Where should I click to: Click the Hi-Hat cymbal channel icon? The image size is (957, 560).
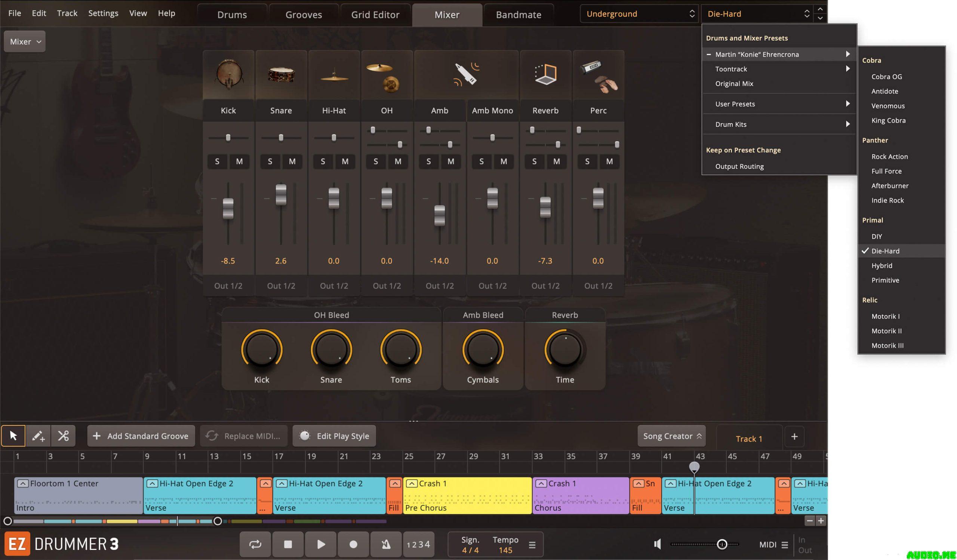(x=334, y=75)
